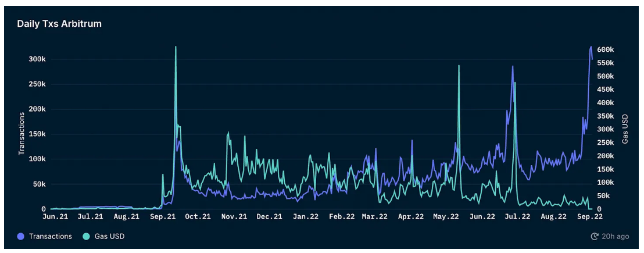
Task: Click the 'Jun.21' x-axis label
Action: [x=55, y=216]
